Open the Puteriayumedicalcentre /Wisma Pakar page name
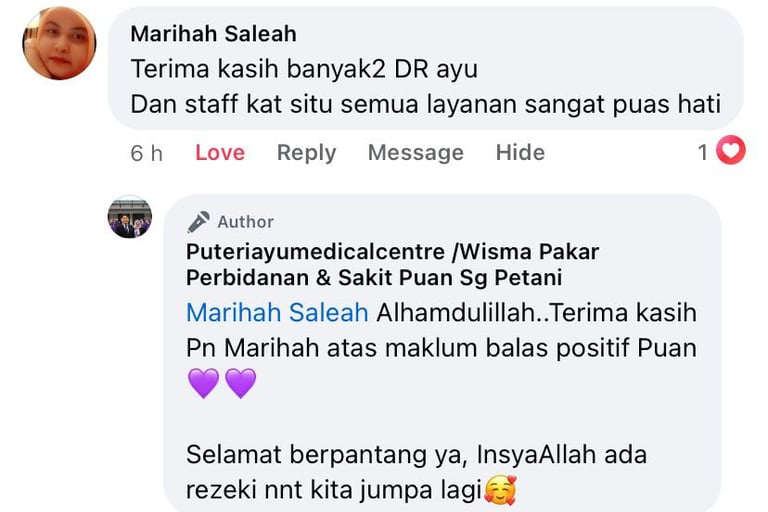Screen dimensions: 768x512 tap(392, 265)
